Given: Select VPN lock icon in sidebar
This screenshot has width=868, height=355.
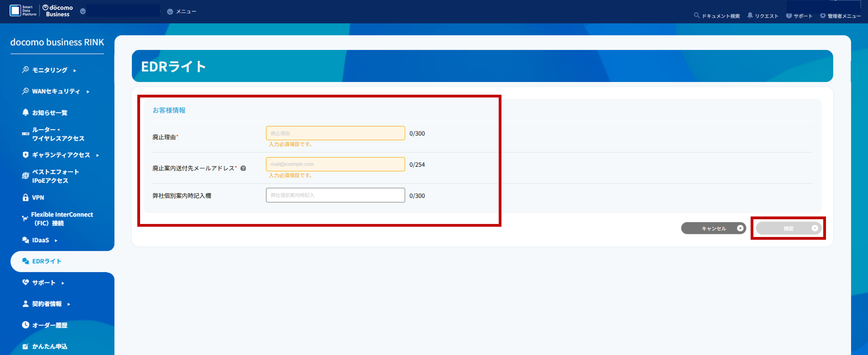Looking at the screenshot, I should 26,198.
